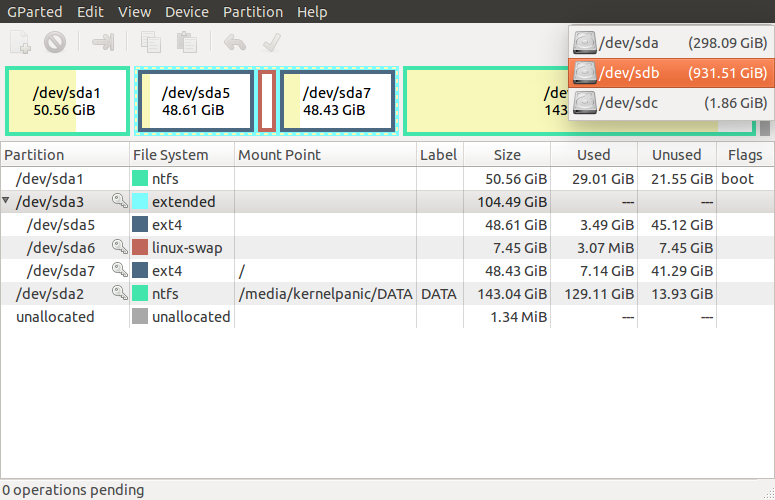Select the /dev/sda3 extended partition row
Viewport: 775px width, 500px height.
[388, 202]
